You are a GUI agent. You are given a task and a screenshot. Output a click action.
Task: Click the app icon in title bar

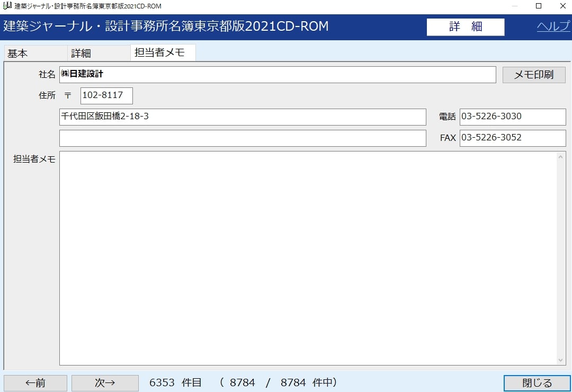[x=7, y=6]
